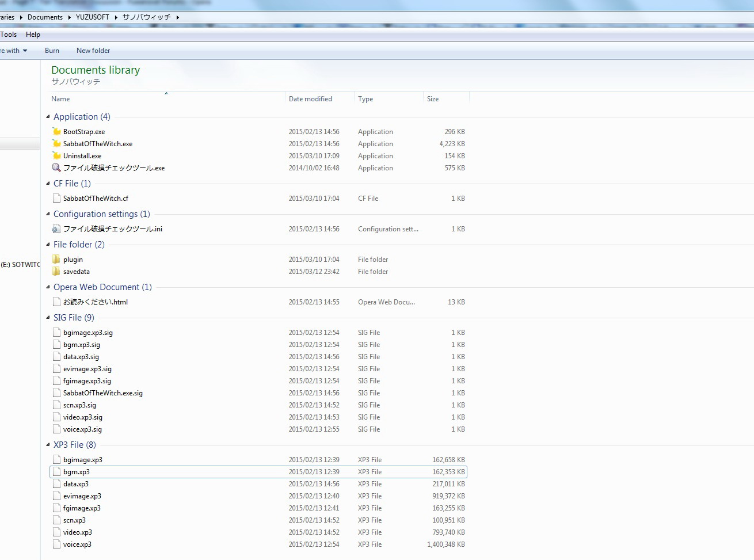Select the BootStrap.exe application icon
Image resolution: width=754 pixels, height=560 pixels.
56,131
